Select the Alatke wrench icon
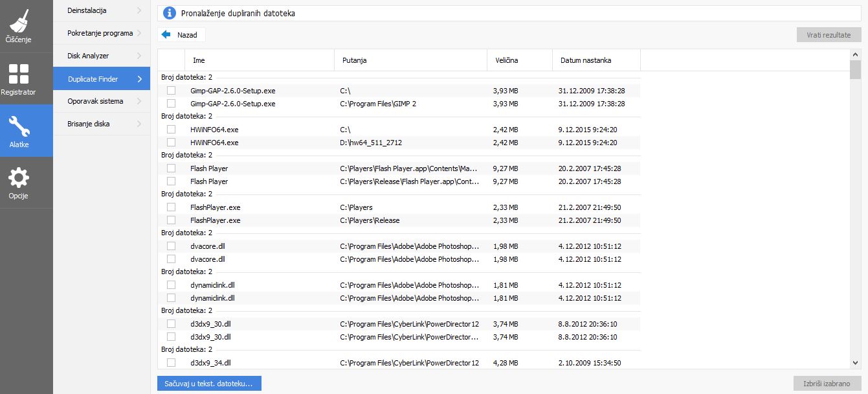This screenshot has height=394, width=868. click(x=19, y=126)
